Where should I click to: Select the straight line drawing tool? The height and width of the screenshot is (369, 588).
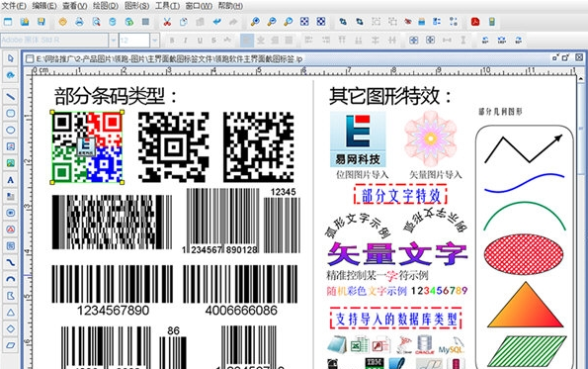(11, 97)
